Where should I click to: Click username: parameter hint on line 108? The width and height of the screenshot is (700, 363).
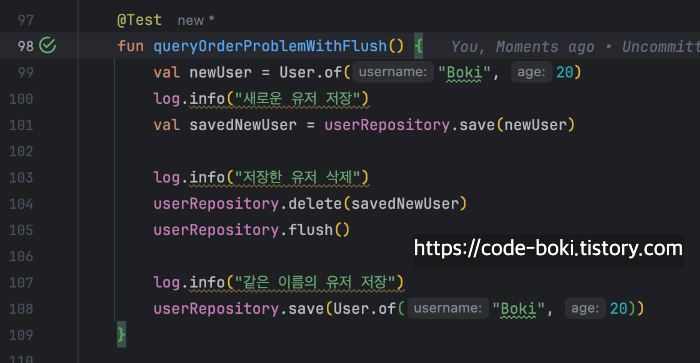pyautogui.click(x=448, y=308)
